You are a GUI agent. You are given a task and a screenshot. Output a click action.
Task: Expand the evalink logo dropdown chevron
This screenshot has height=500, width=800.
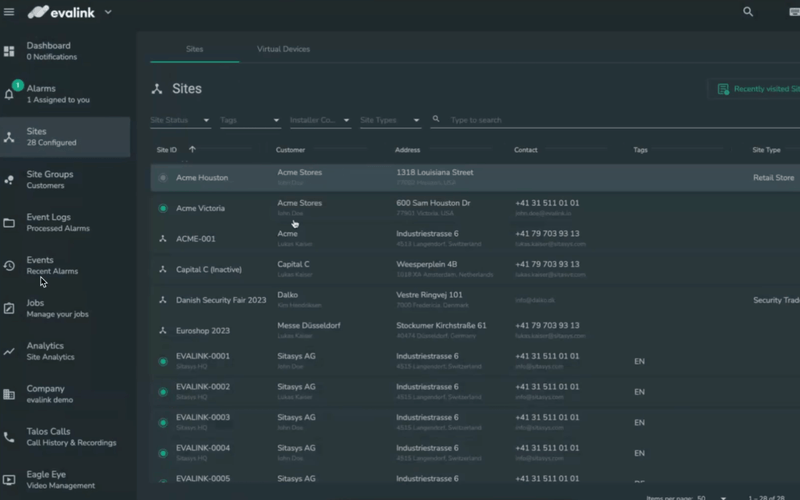point(108,12)
